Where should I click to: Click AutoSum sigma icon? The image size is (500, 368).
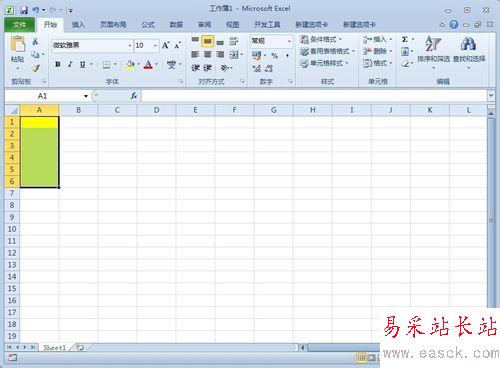coord(405,39)
